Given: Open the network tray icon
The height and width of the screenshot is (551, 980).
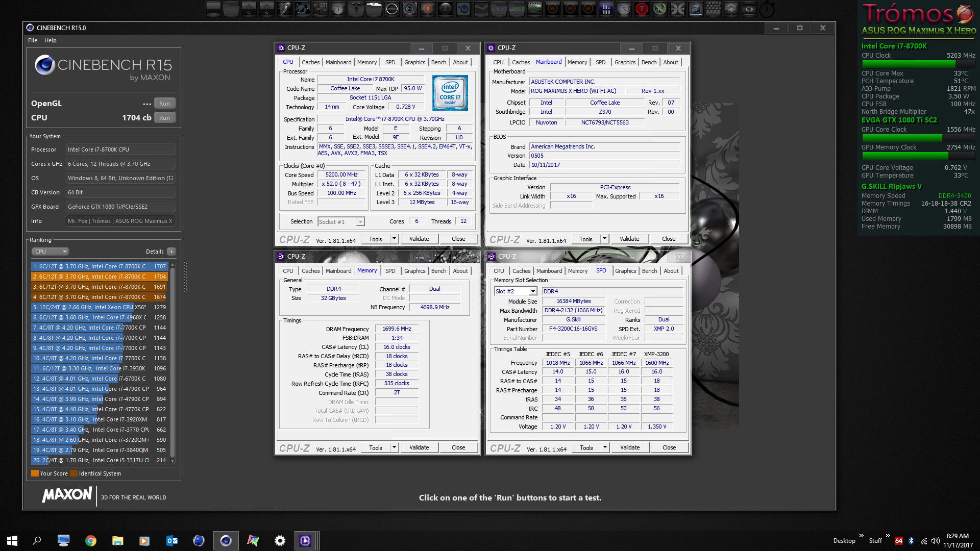Looking at the screenshot, I should (x=923, y=541).
